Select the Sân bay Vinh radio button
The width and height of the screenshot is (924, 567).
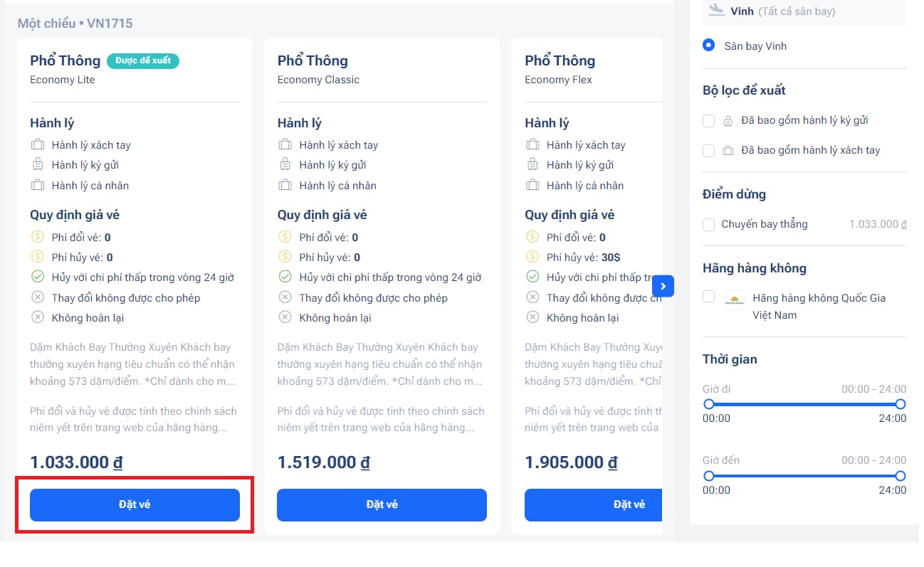pyautogui.click(x=708, y=46)
